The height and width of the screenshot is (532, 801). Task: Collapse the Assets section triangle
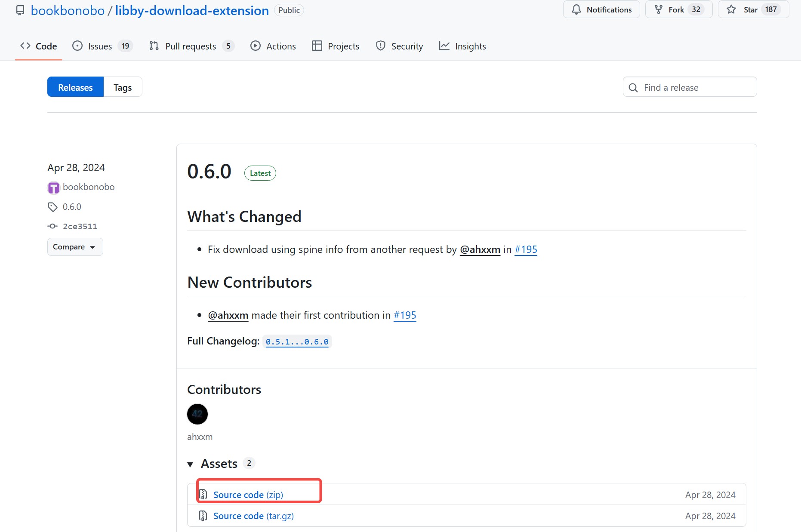[190, 464]
